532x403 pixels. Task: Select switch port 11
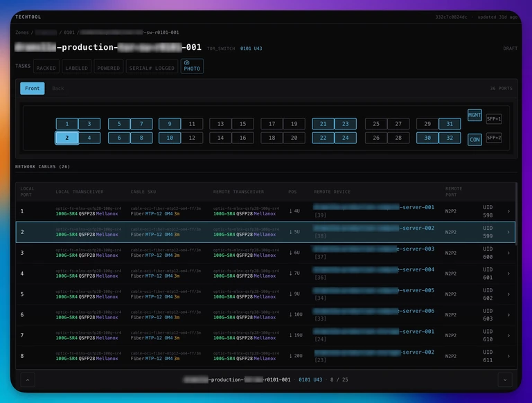tap(192, 124)
